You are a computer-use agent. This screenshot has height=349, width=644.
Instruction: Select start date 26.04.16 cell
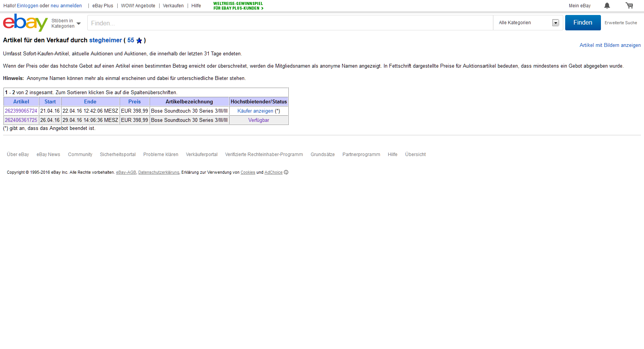click(x=50, y=120)
